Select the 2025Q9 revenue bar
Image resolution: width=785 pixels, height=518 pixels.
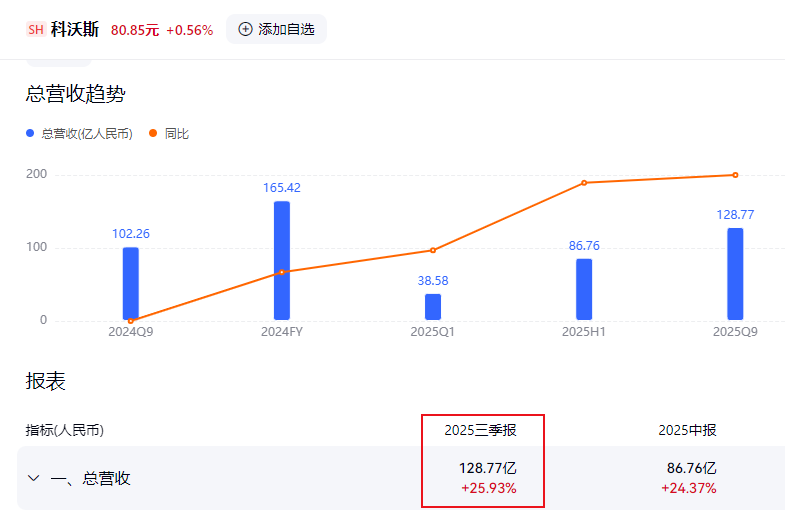(735, 274)
